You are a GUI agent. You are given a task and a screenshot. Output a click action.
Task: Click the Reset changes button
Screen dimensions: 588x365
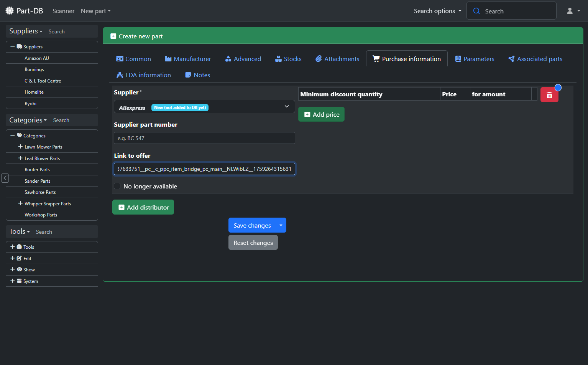pos(253,243)
